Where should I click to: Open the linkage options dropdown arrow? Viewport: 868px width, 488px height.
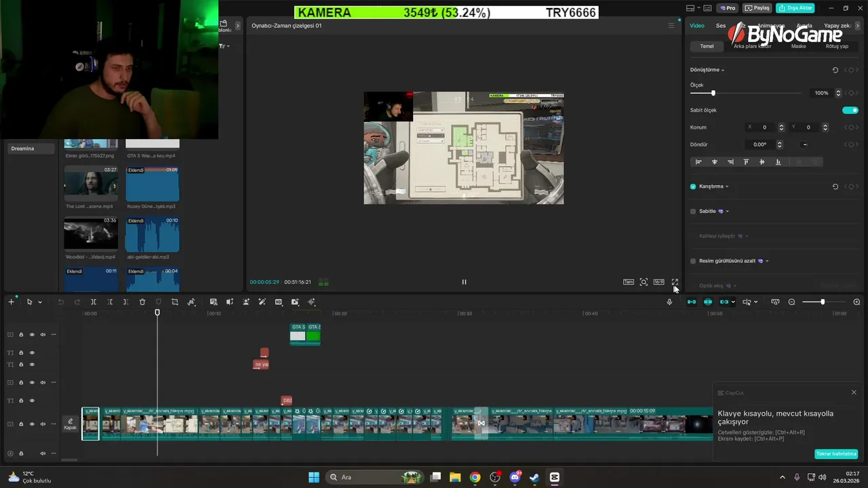(733, 302)
